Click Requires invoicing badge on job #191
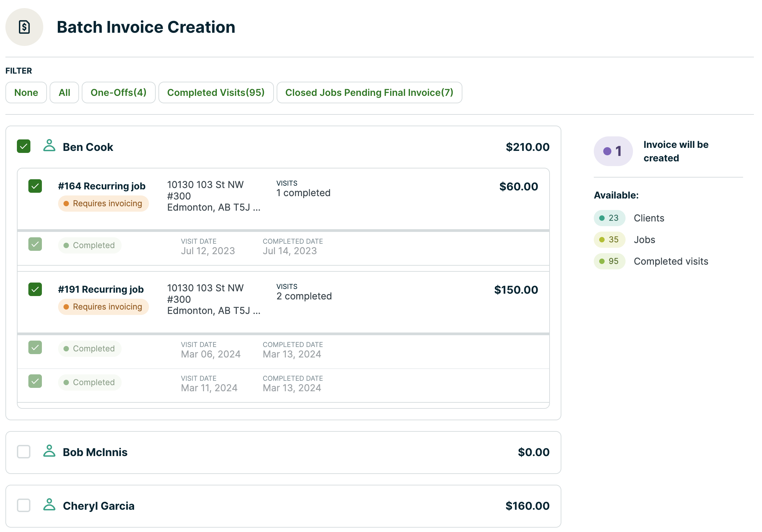 (x=103, y=307)
